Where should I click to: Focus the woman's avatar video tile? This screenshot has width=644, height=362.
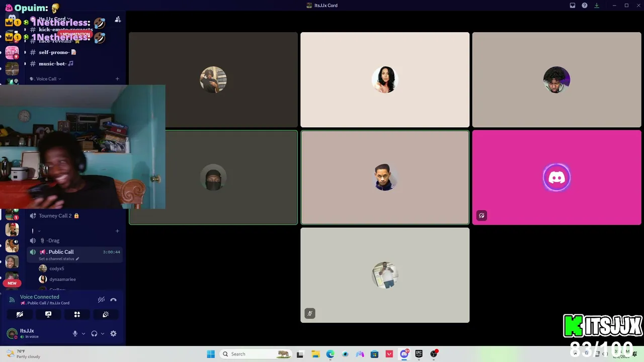(x=385, y=80)
